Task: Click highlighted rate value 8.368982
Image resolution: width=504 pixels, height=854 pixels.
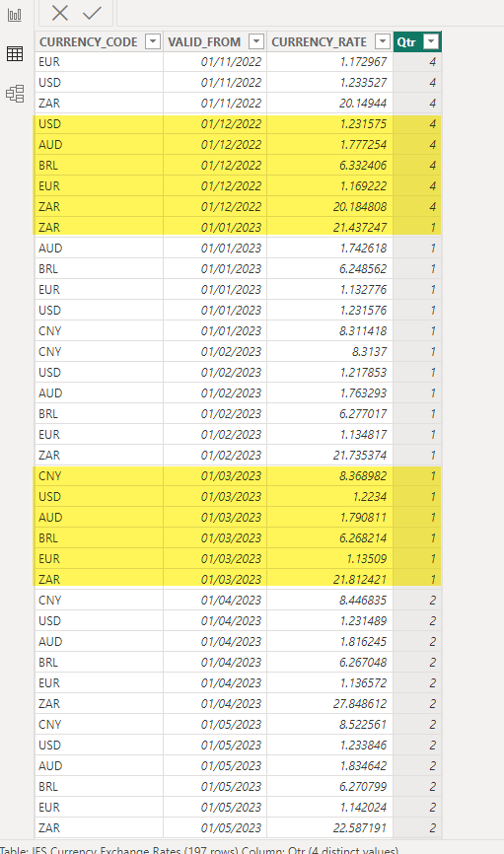Action: point(363,476)
